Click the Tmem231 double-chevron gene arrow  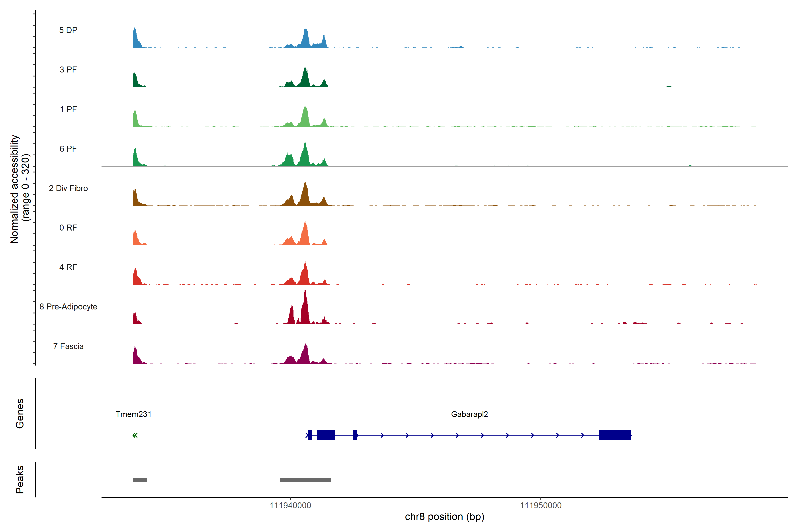(x=135, y=435)
